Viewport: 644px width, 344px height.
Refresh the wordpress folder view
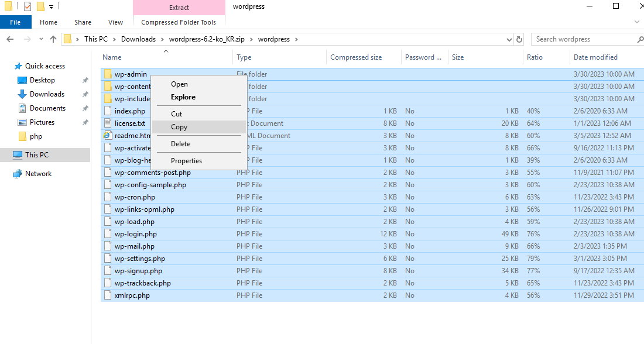pyautogui.click(x=519, y=39)
